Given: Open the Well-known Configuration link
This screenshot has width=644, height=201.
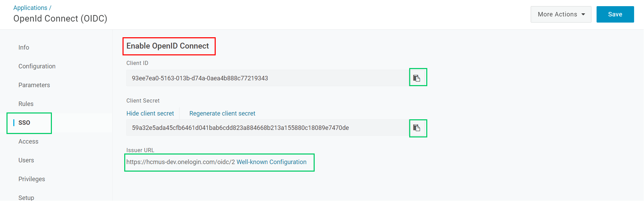Looking at the screenshot, I should coord(271,162).
